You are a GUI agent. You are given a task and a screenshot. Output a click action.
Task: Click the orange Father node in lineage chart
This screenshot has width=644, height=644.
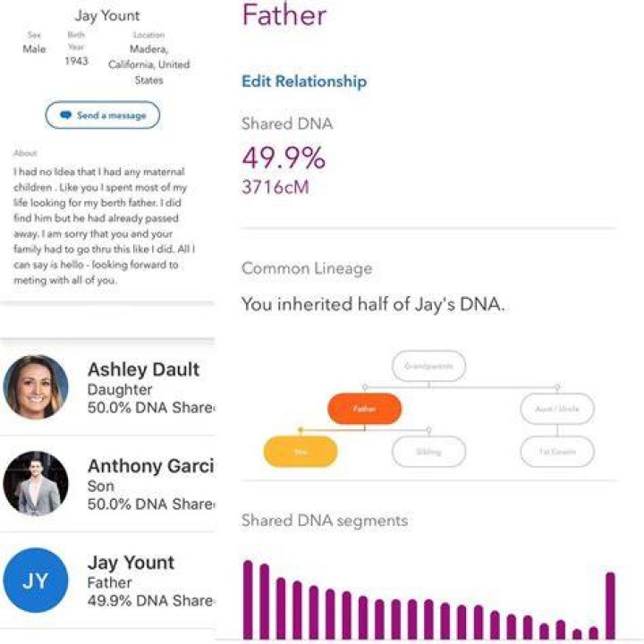364,409
